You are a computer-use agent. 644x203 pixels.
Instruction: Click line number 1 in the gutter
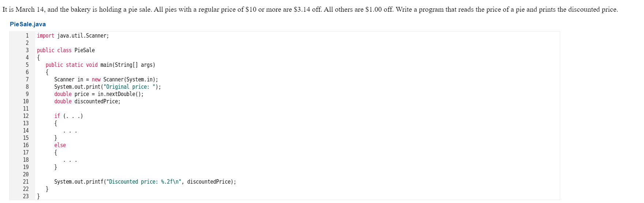coord(27,36)
